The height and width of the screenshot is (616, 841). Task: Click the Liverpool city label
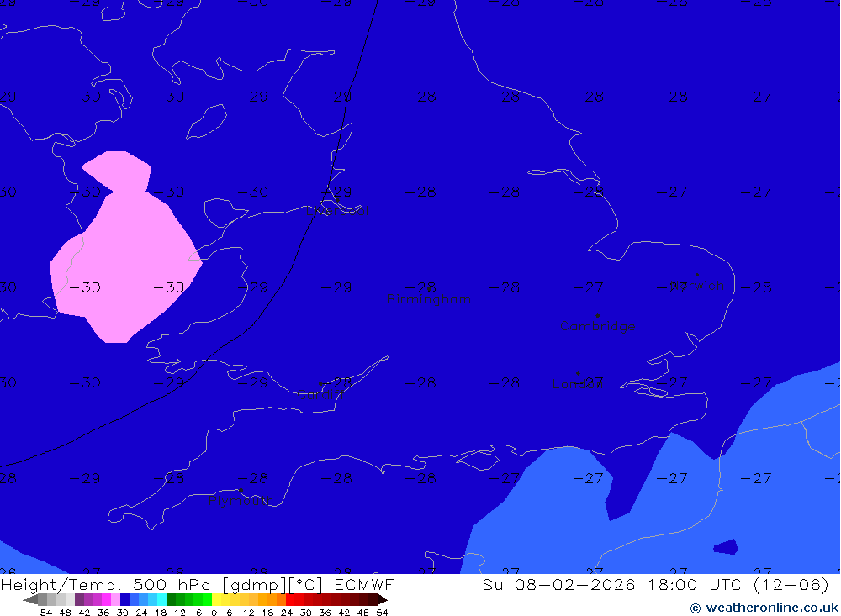coord(337,211)
